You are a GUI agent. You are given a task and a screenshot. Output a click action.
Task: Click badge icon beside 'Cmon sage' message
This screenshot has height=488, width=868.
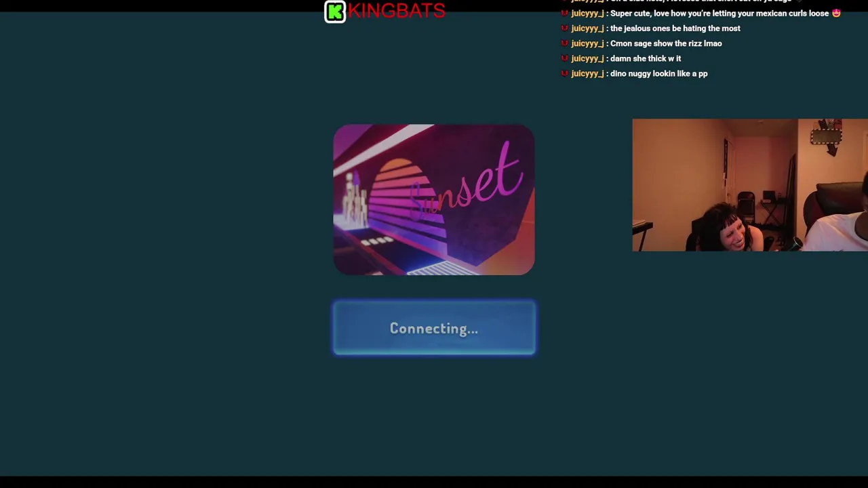[x=564, y=43]
